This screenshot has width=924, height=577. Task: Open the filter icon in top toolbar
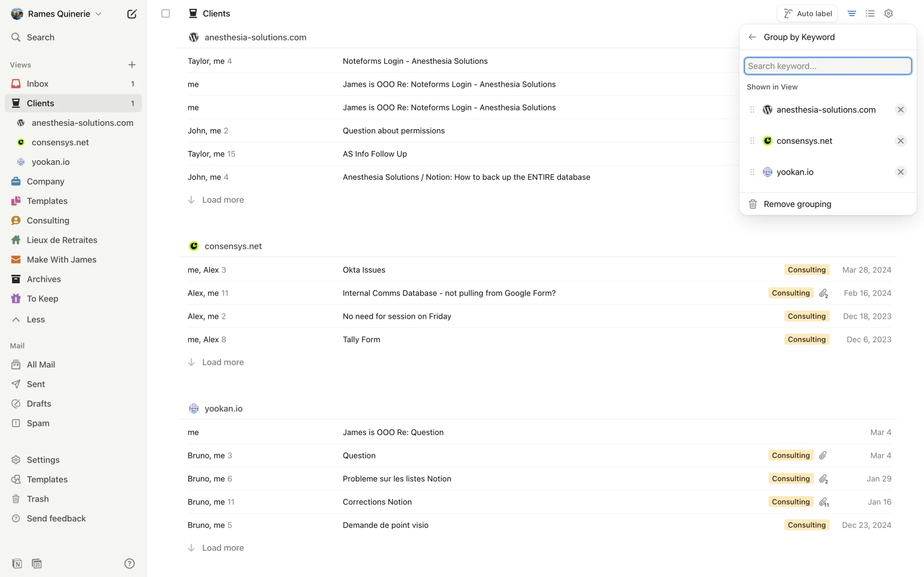click(x=851, y=14)
